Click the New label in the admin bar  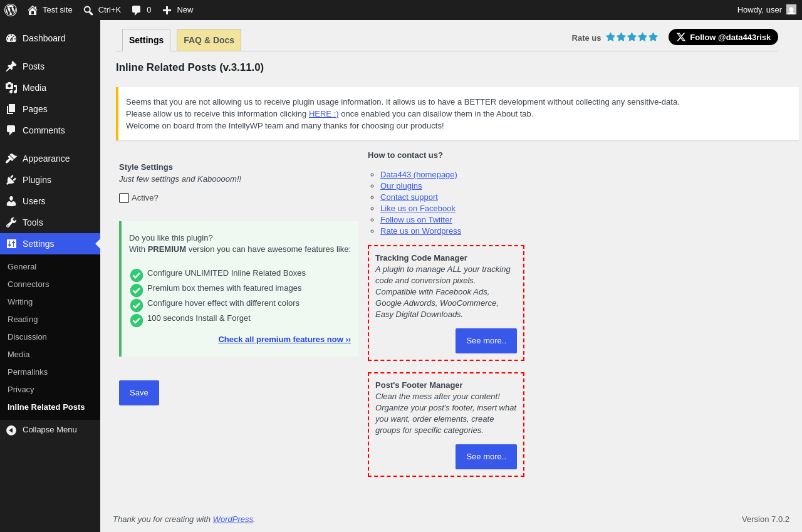pos(185,10)
